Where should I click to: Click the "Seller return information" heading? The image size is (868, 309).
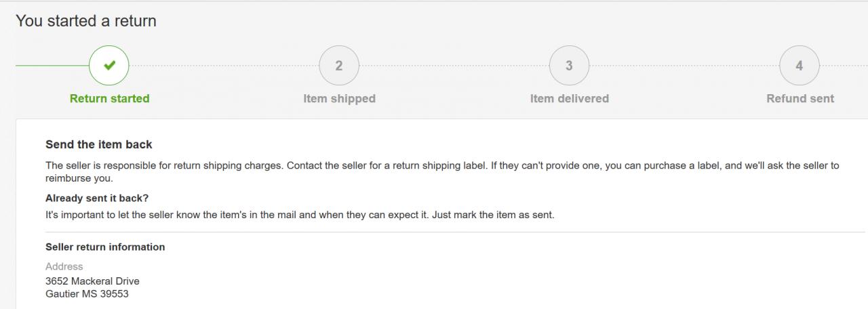105,247
